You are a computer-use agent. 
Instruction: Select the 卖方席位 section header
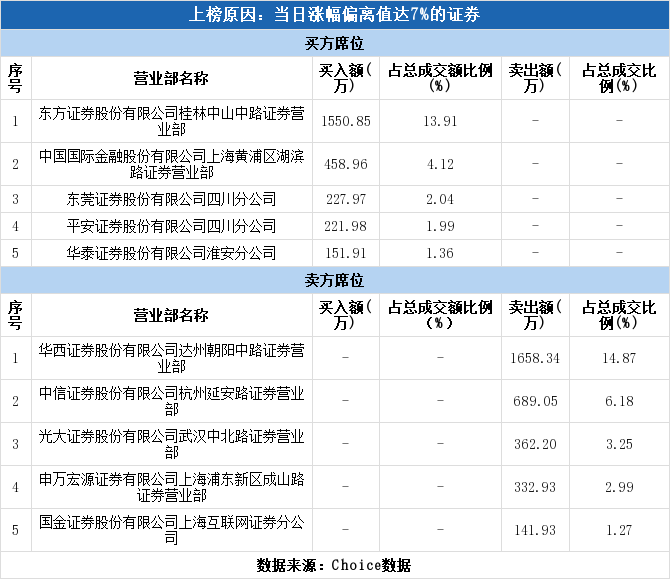(x=334, y=280)
